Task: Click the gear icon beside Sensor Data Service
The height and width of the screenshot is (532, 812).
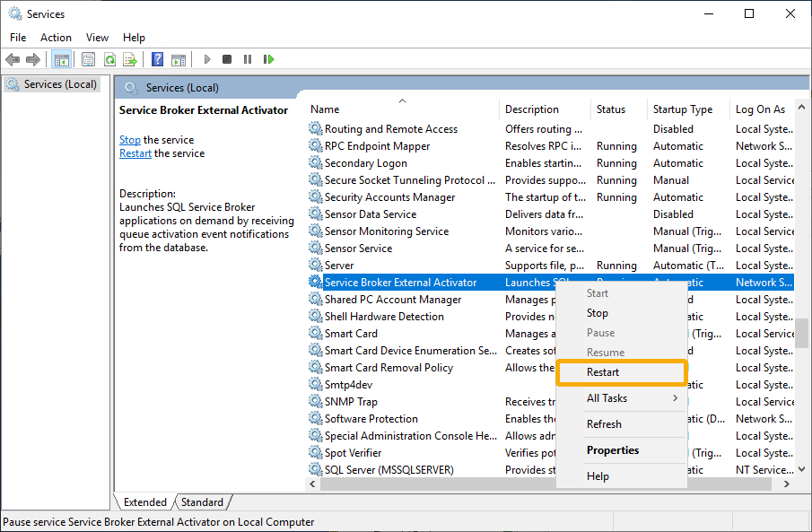Action: point(315,214)
